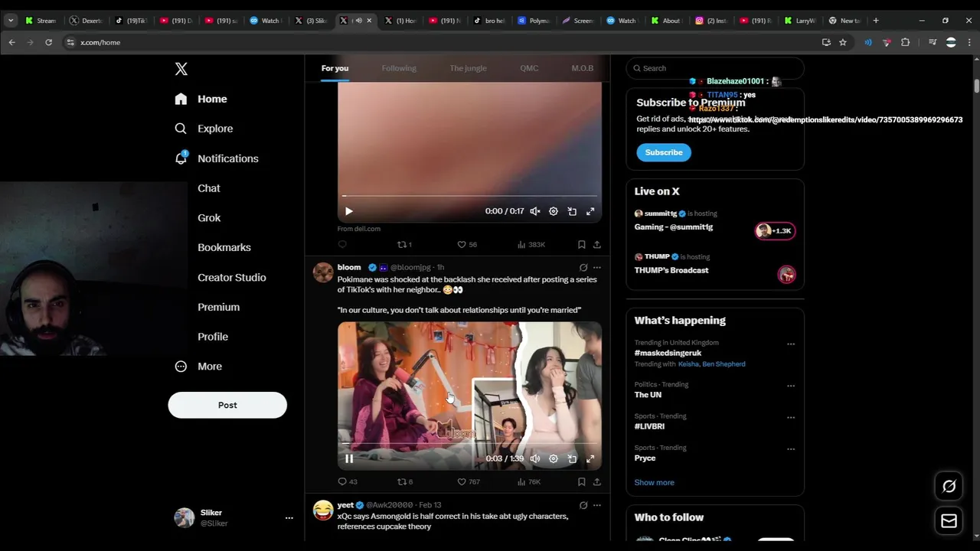This screenshot has width=980, height=551.
Task: Click the X search input field
Action: click(715, 68)
